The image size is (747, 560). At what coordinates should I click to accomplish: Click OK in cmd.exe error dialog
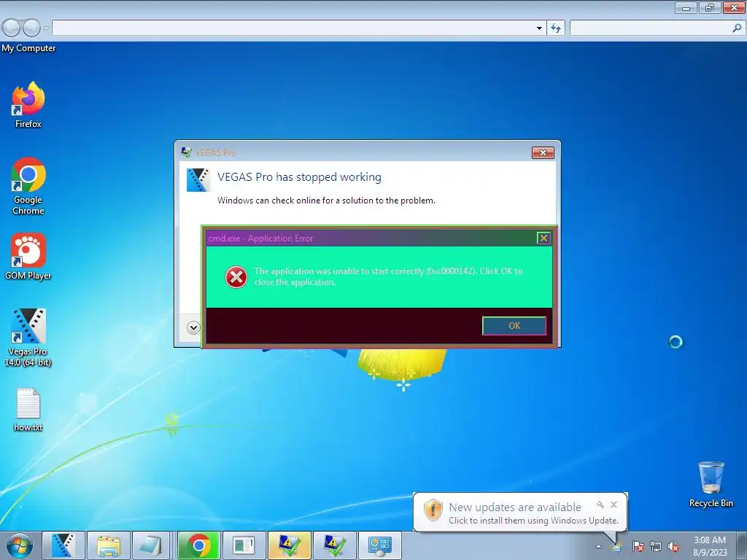click(514, 326)
